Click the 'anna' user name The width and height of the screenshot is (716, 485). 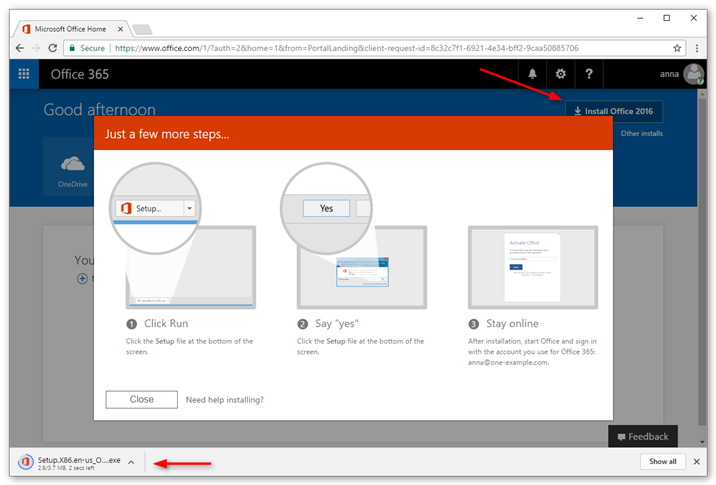[669, 74]
